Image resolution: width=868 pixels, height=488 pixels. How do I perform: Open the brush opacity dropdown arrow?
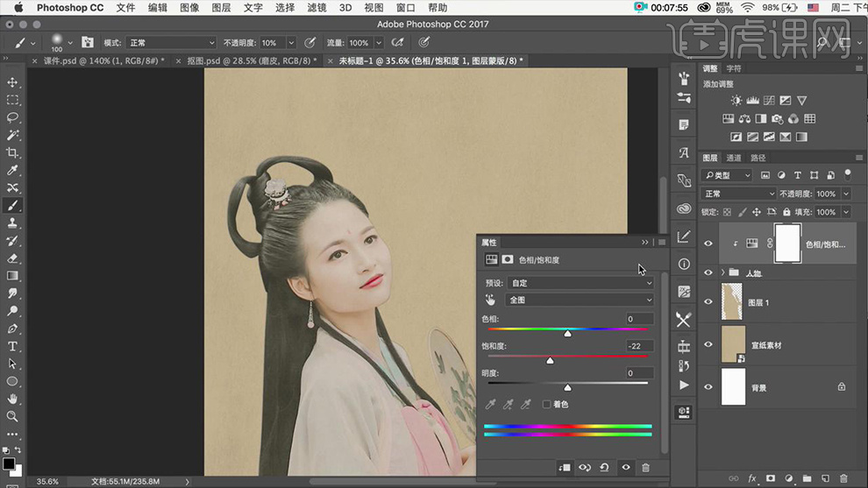click(x=291, y=43)
